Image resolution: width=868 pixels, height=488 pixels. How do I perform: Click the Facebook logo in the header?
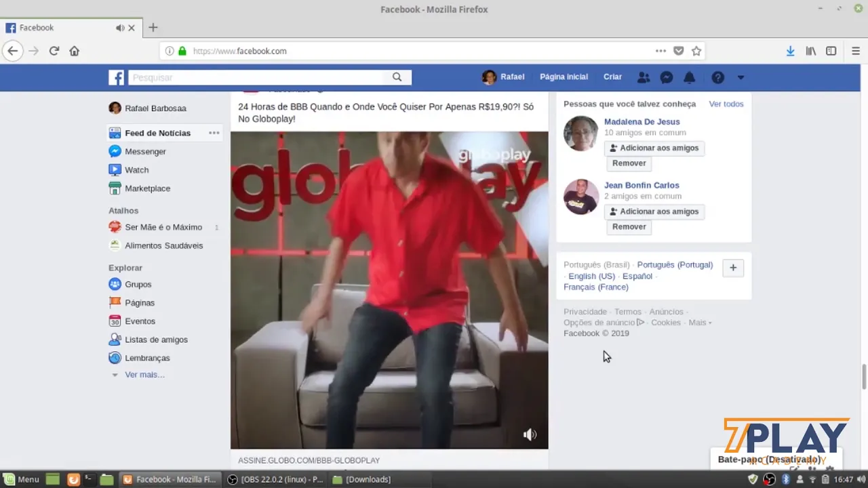click(117, 77)
